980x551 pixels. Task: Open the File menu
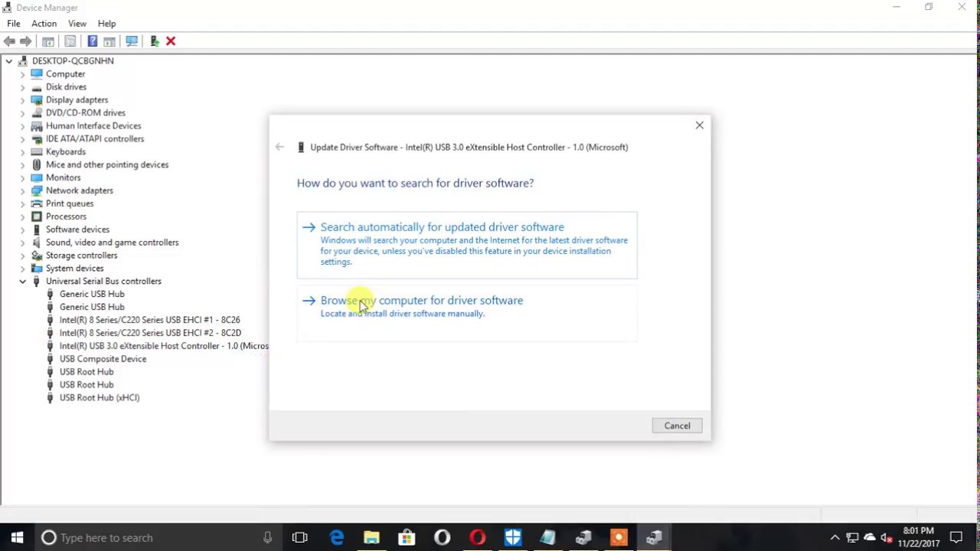[x=14, y=24]
